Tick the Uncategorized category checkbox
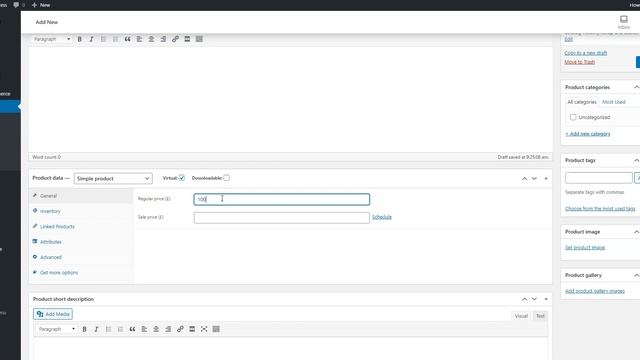This screenshot has width=640, height=360. 573,117
